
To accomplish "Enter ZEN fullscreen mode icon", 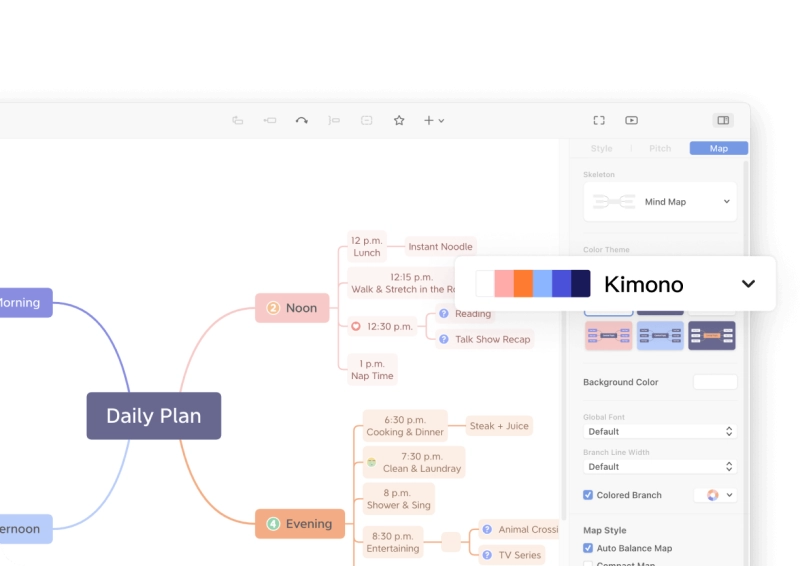I will (599, 120).
